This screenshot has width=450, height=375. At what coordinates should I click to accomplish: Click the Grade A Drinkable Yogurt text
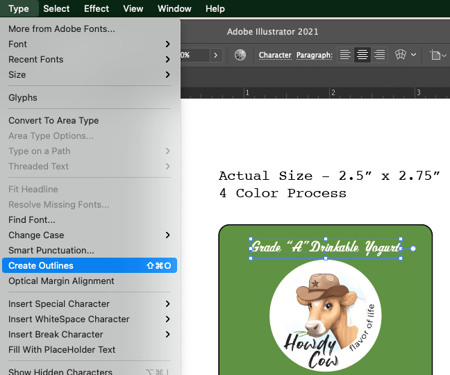pos(326,247)
